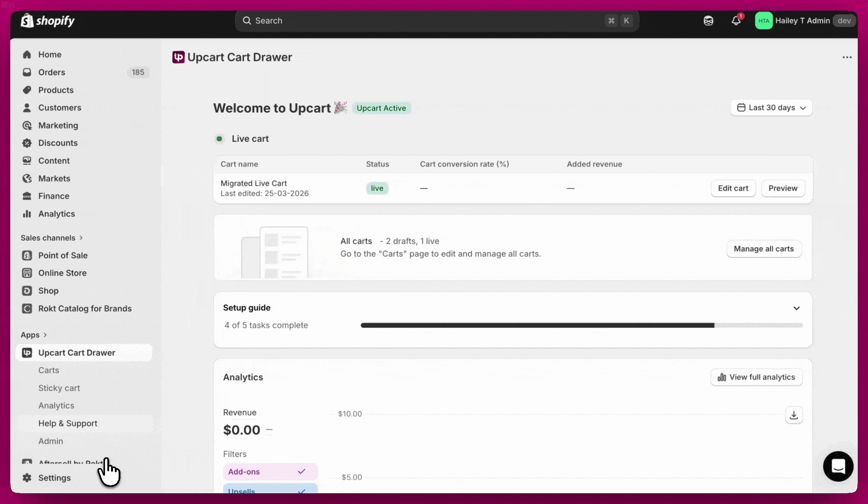Click the green Live cart status dot

(x=219, y=139)
